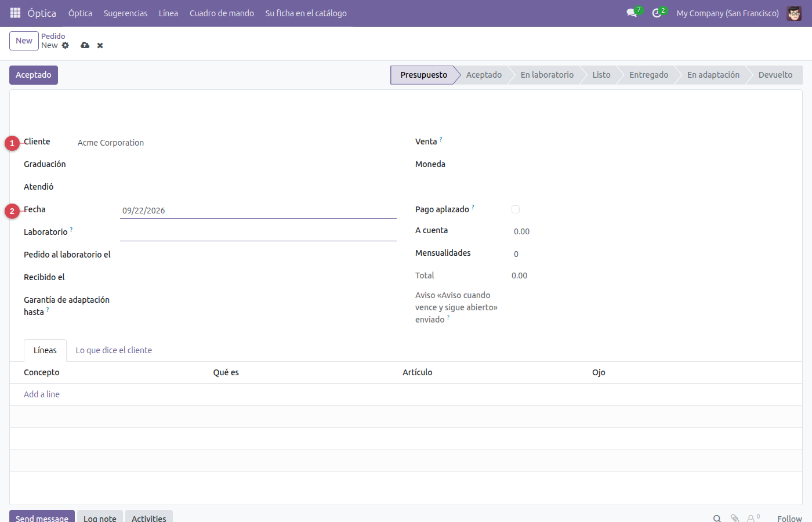The height and width of the screenshot is (522, 812).
Task: Toggle the Pago aplazado checkbox
Action: coord(516,209)
